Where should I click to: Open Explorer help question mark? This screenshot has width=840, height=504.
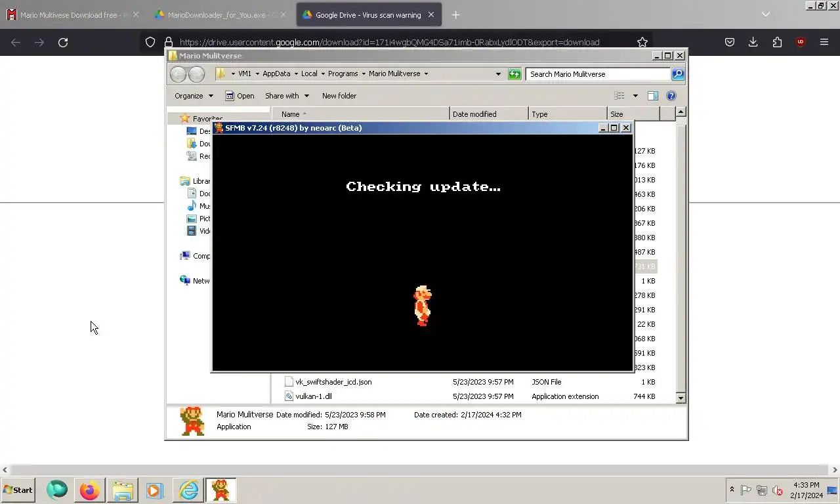tap(671, 96)
